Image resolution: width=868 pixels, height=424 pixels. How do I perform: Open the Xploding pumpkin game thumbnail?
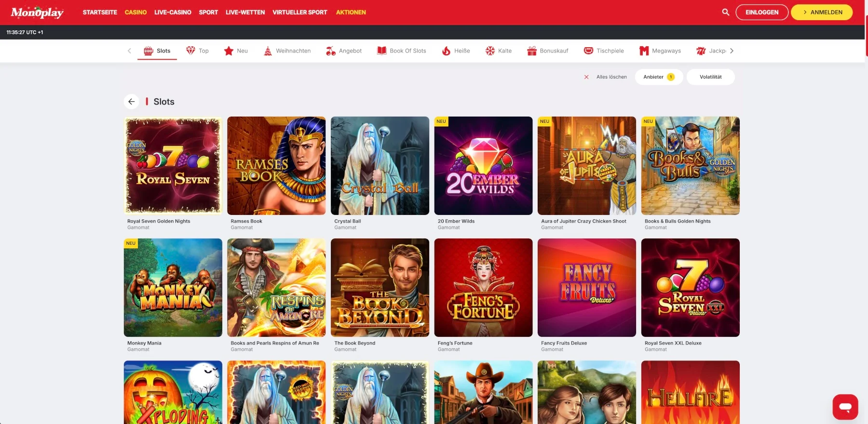[173, 392]
